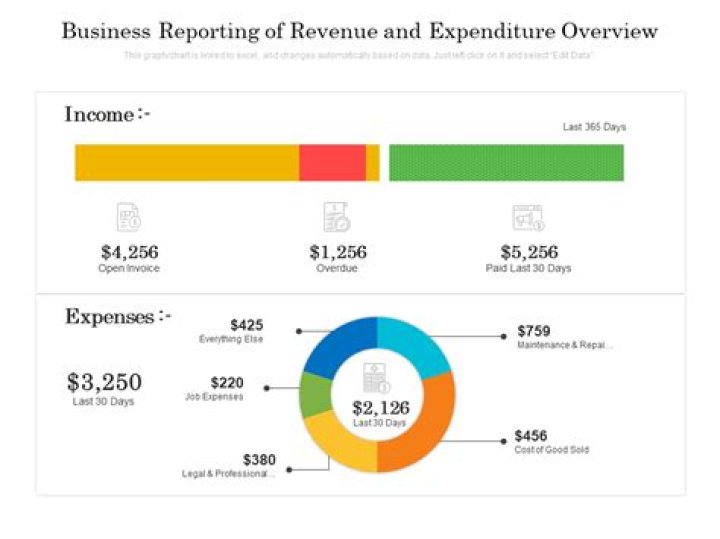Click the $3,250 expenses total
The width and height of the screenshot is (720, 539).
click(104, 382)
